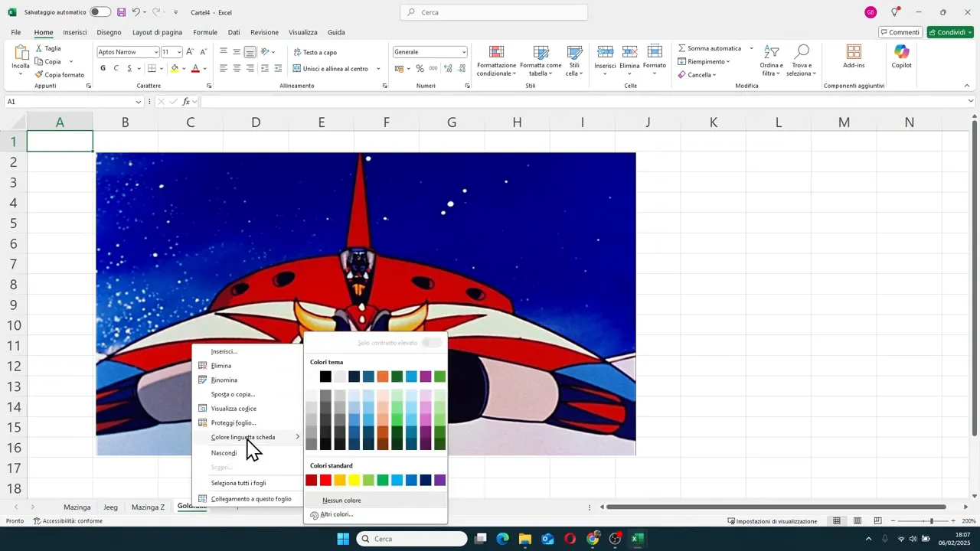Switch to the Jeeg sheet tab
This screenshot has height=551, width=980.
110,507
